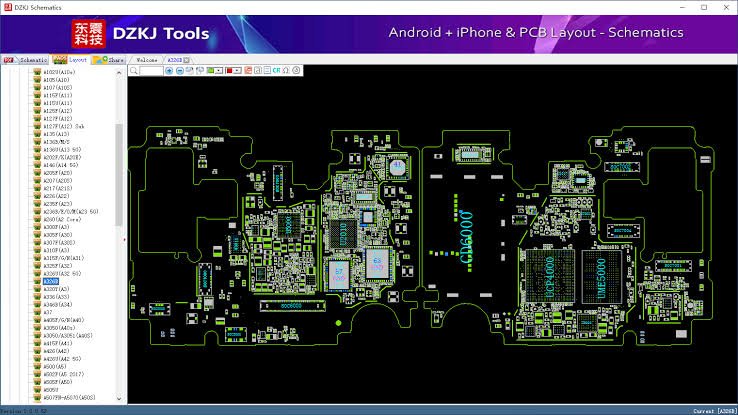Screen dimensions: 738x415
Task: Select A415F(A41) tree entry
Action: (57, 343)
